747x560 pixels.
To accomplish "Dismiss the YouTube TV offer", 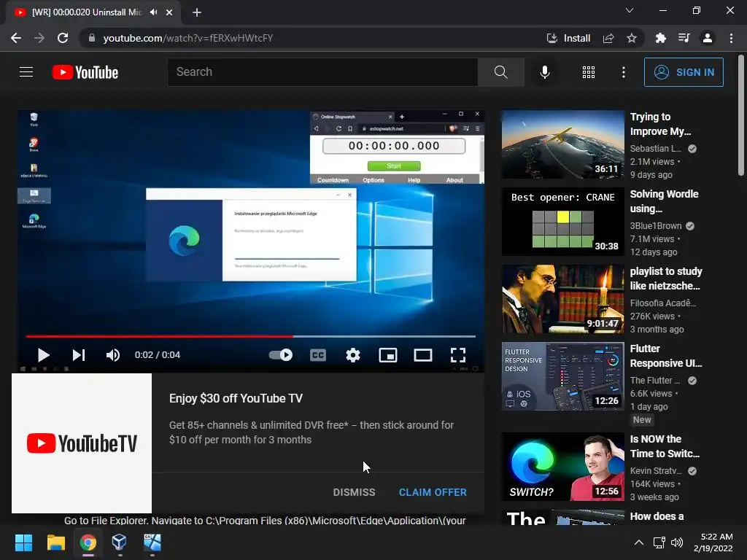I will click(354, 492).
